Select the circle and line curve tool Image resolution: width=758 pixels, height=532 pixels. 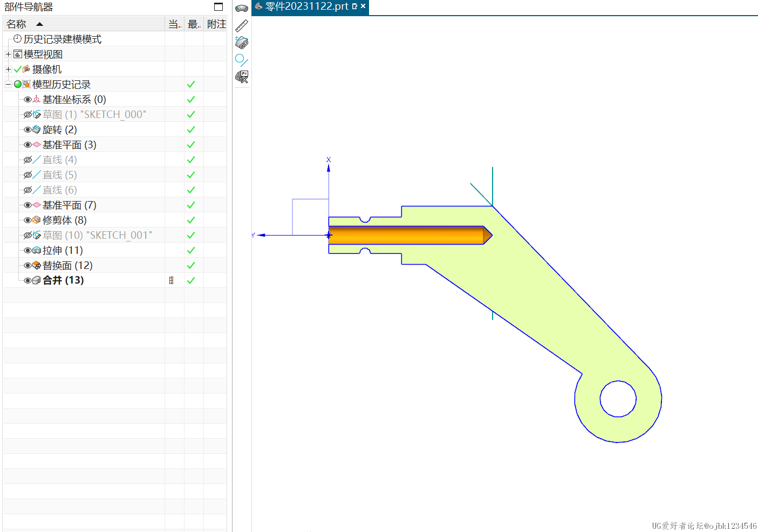click(x=242, y=60)
